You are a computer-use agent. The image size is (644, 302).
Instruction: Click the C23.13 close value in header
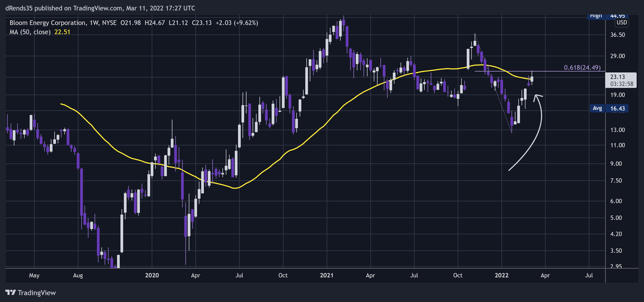pyautogui.click(x=202, y=23)
